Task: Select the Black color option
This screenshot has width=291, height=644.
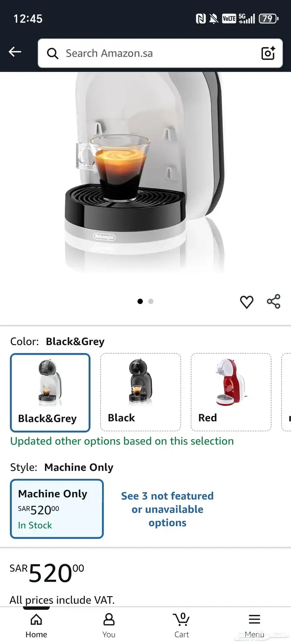Action: point(141,392)
